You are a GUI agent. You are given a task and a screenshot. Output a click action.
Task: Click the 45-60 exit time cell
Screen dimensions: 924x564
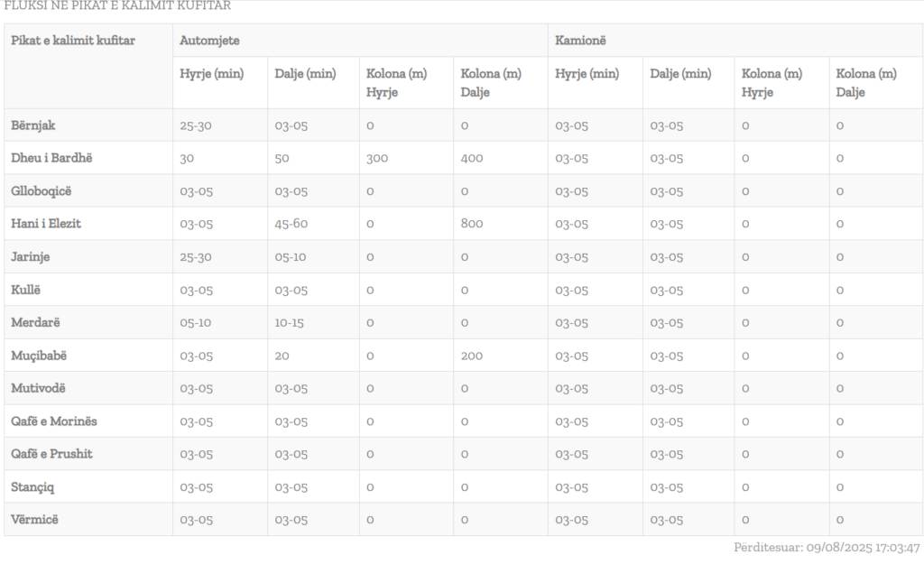pos(291,224)
